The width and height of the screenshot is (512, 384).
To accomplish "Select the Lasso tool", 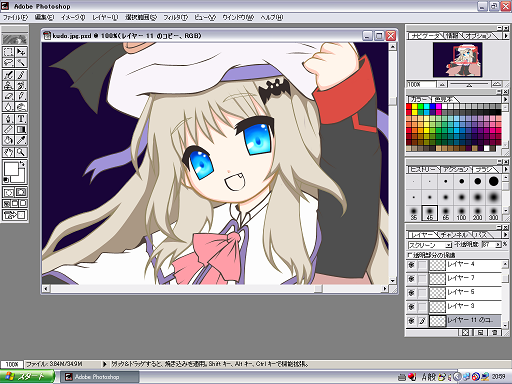I will point(9,62).
